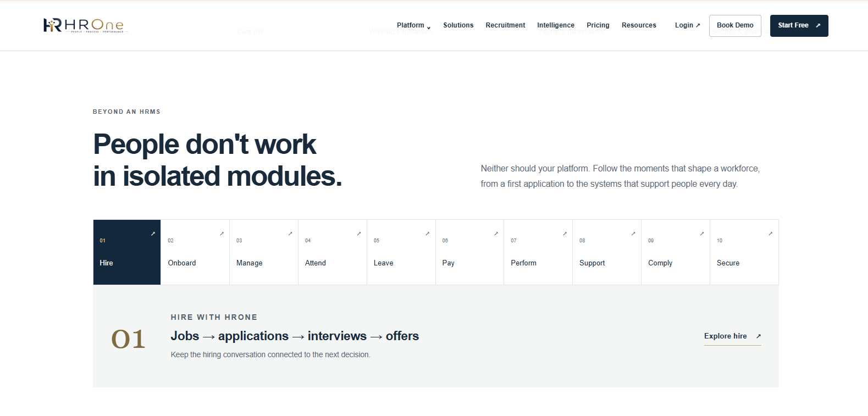This screenshot has width=868, height=416.
Task: View the Pricing page
Action: click(598, 25)
